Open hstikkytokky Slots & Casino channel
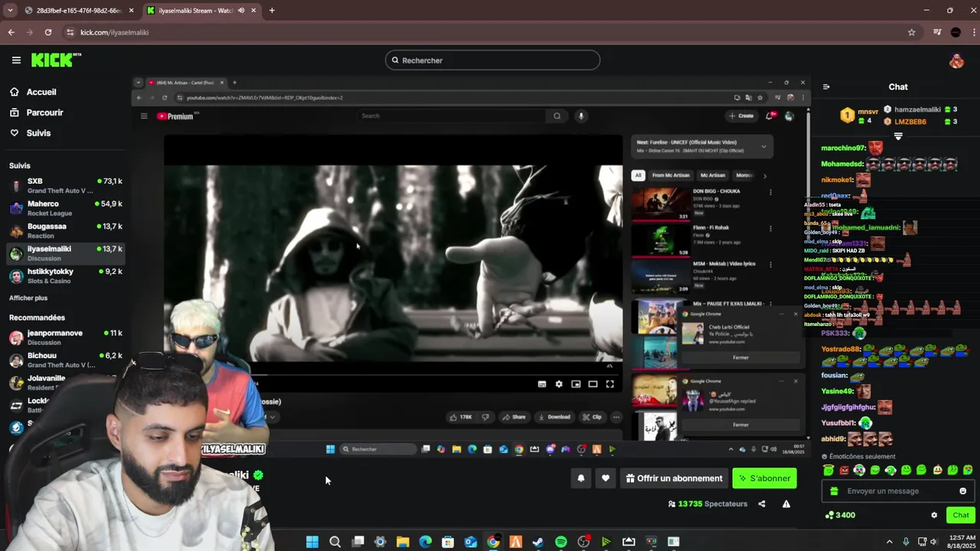Viewport: 980px width, 551px height. 66,276
